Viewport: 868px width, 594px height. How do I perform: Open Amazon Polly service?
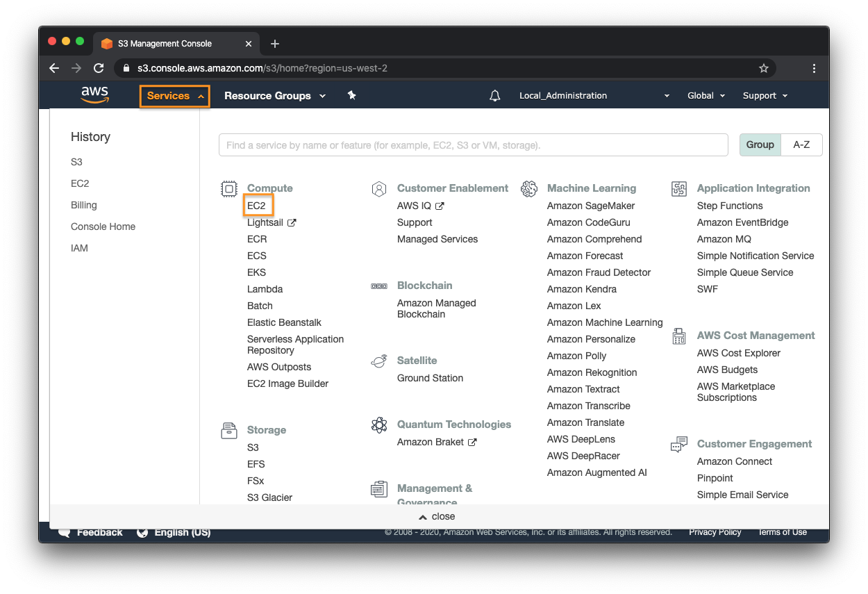tap(576, 356)
